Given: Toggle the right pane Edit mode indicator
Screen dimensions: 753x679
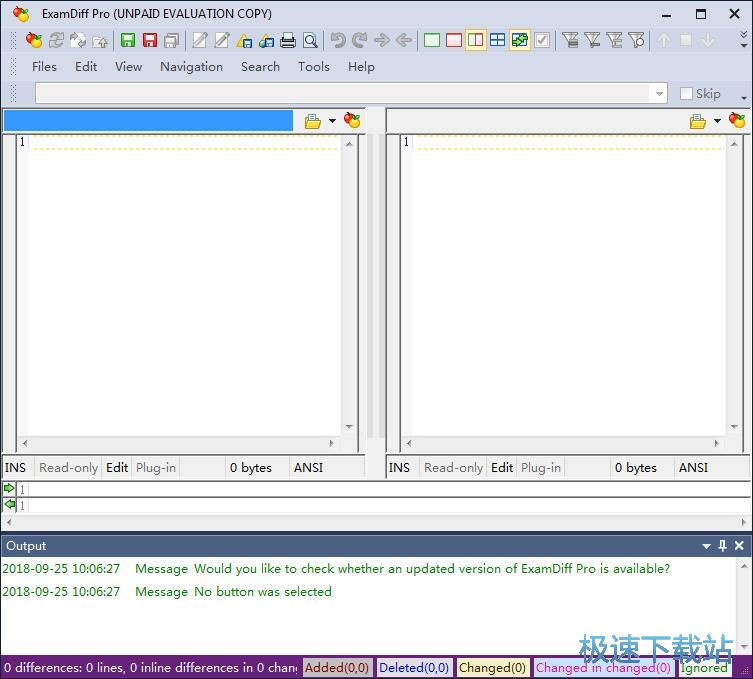Looking at the screenshot, I should click(x=502, y=467).
